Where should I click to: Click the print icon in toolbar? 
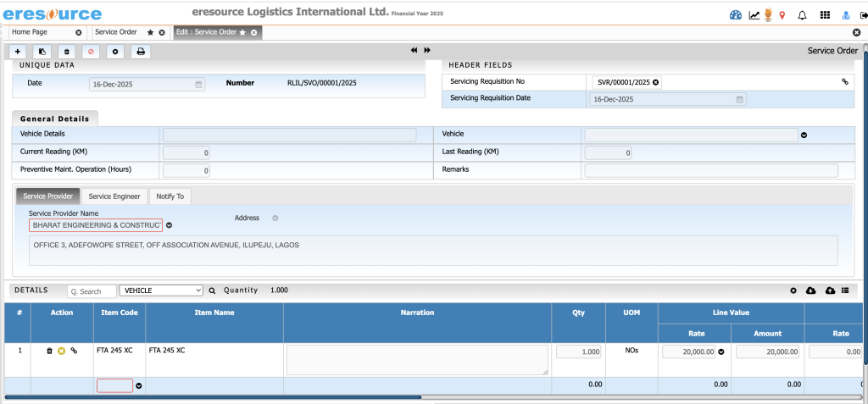pos(141,52)
